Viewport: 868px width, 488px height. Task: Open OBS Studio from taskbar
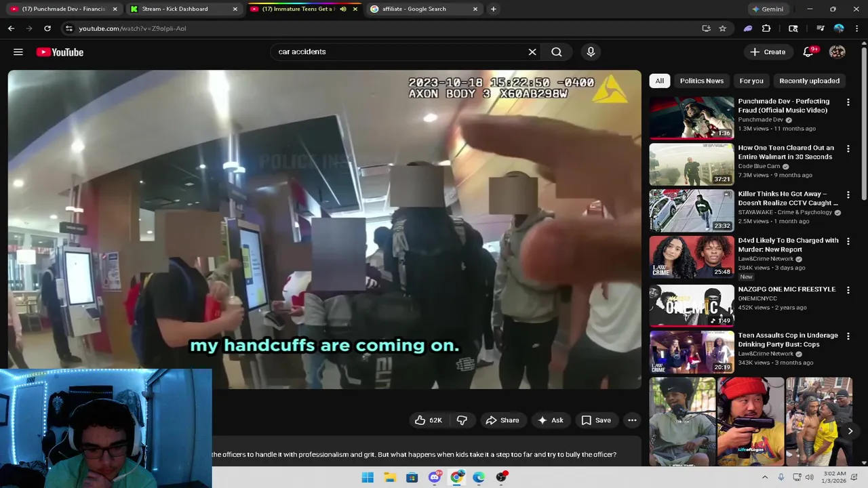501,477
